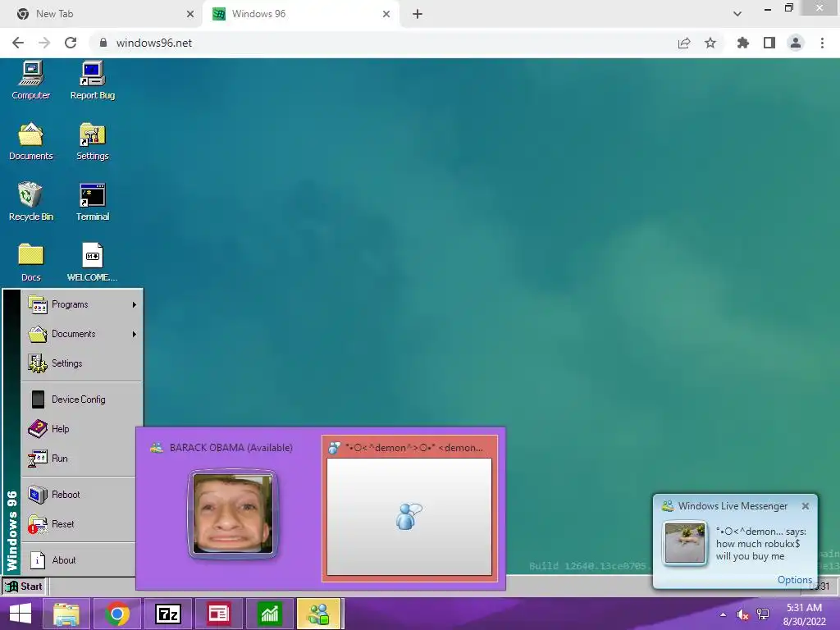
Task: Open the Chrome extensions puzzle icon
Action: (x=743, y=43)
